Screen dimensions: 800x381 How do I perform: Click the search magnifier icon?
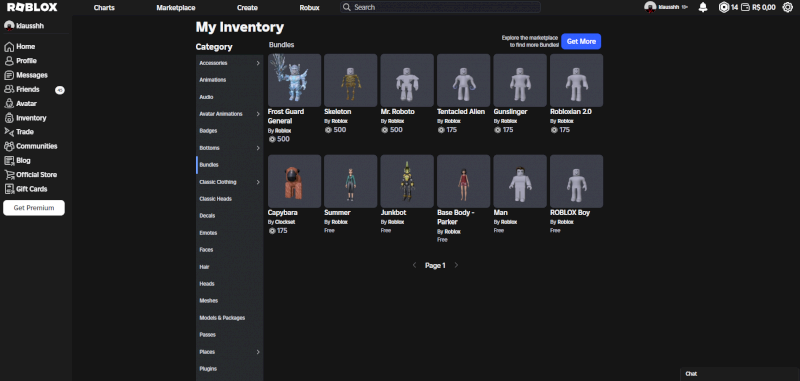click(347, 7)
